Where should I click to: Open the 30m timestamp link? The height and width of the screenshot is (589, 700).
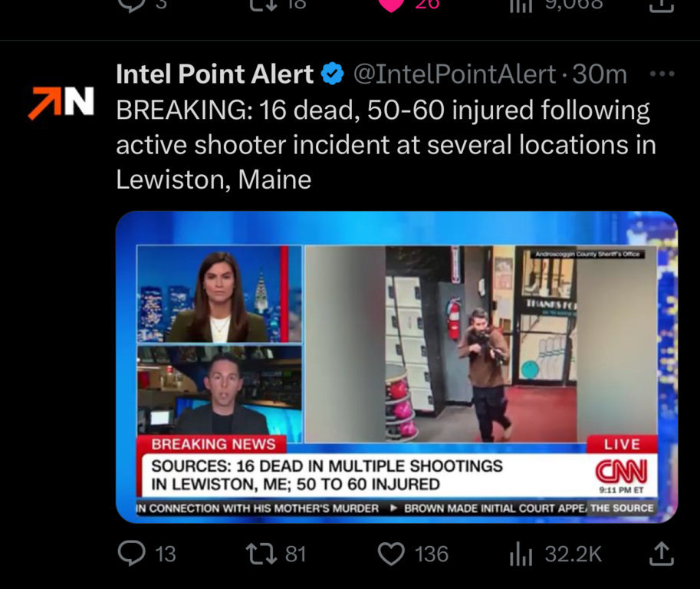coord(600,74)
